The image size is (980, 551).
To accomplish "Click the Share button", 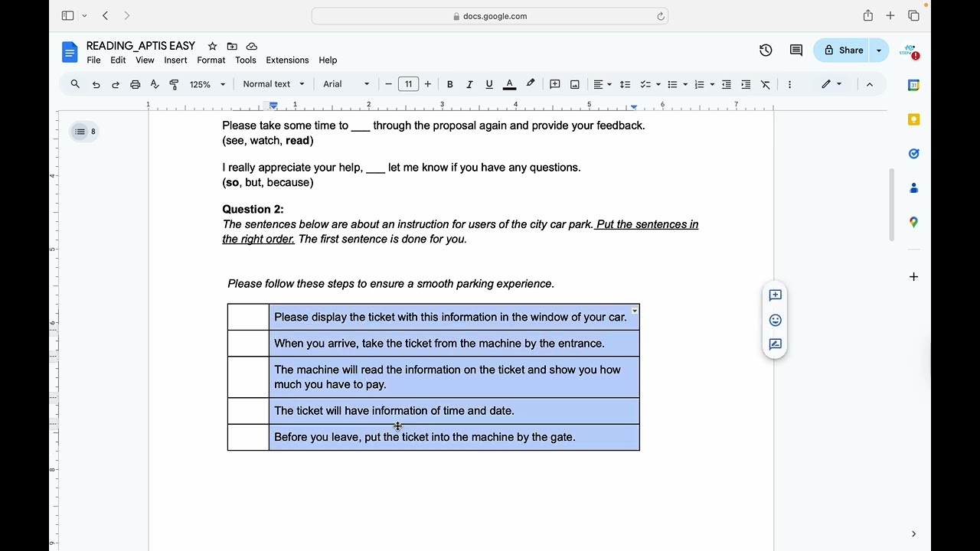I will pos(843,51).
